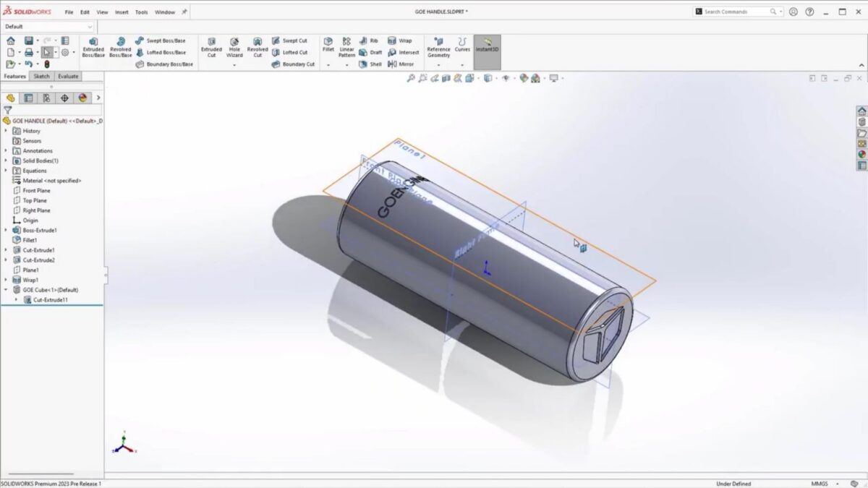The width and height of the screenshot is (868, 488).
Task: Switch to the Evaluate tab
Action: pos(68,76)
